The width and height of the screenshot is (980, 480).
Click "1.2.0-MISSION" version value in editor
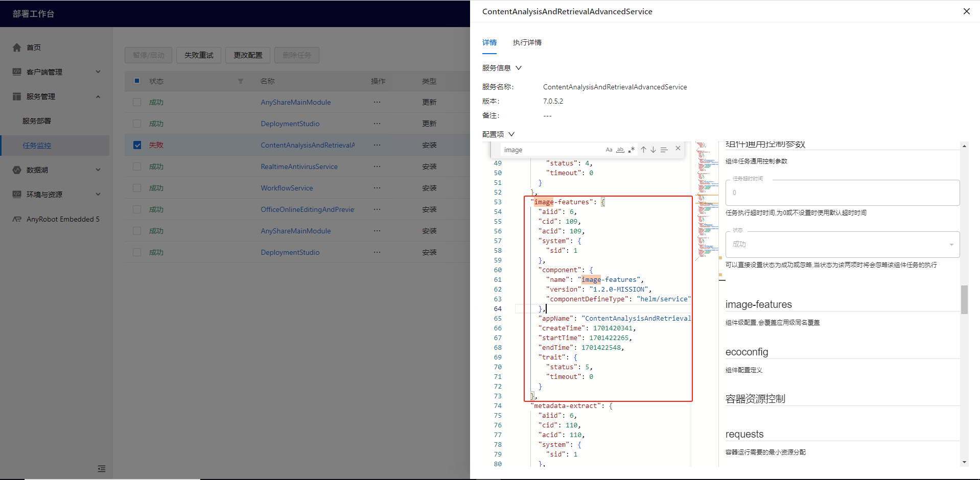coord(618,290)
